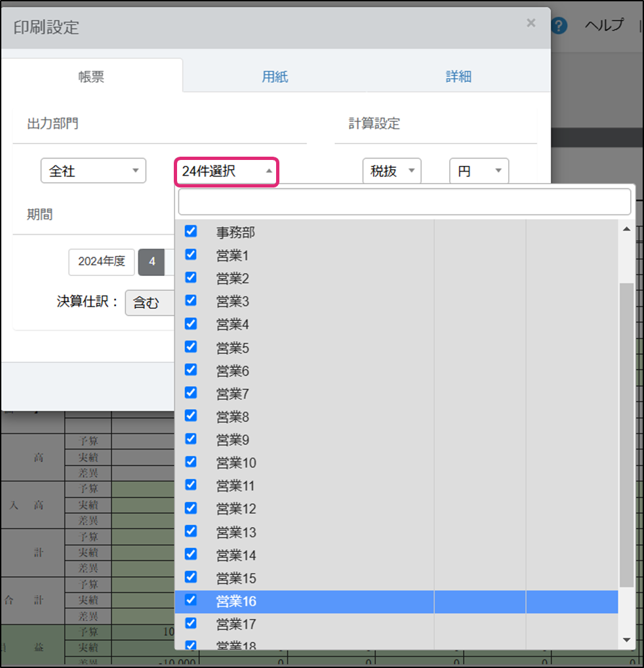The width and height of the screenshot is (644, 668).
Task: Select the 帳票 tab
Action: (x=91, y=76)
